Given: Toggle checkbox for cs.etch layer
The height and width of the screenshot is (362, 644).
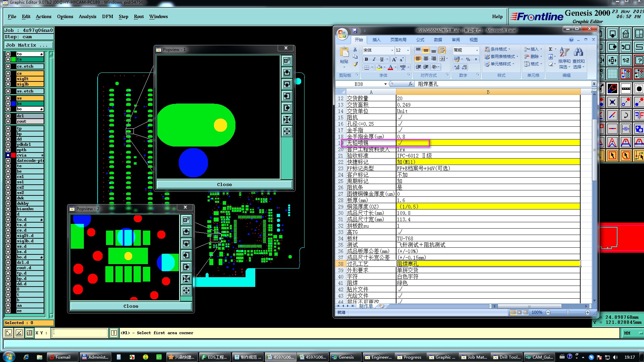Looking at the screenshot, I should (x=8, y=66).
